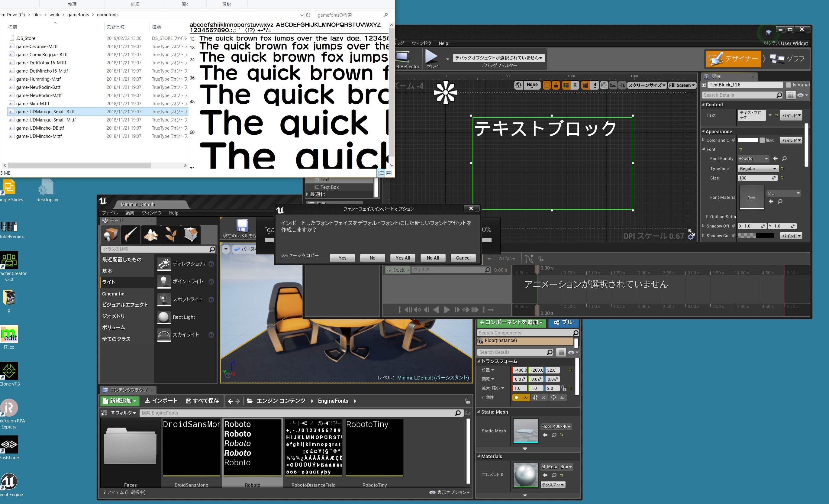
Task: Open the Font Family Roboto dropdown
Action: click(x=753, y=158)
